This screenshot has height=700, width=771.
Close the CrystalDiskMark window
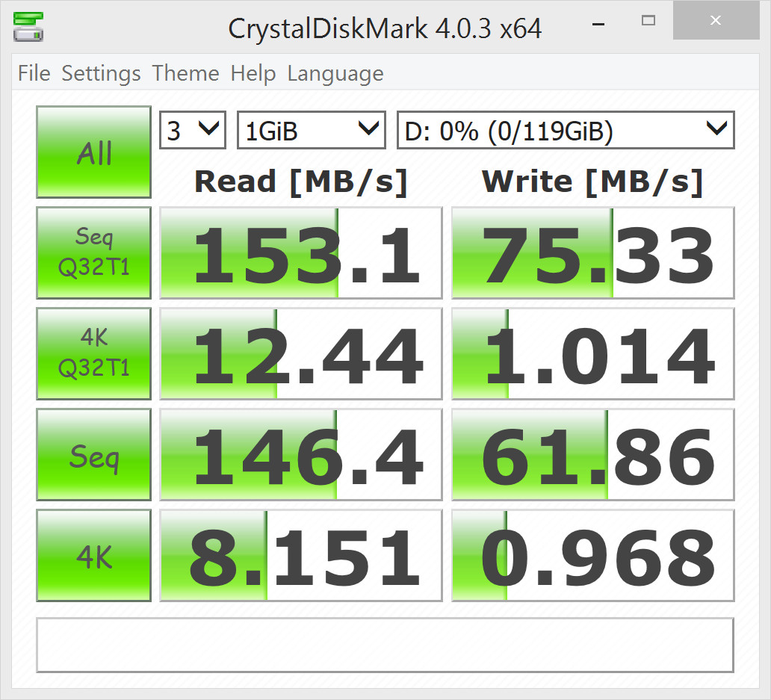716,21
